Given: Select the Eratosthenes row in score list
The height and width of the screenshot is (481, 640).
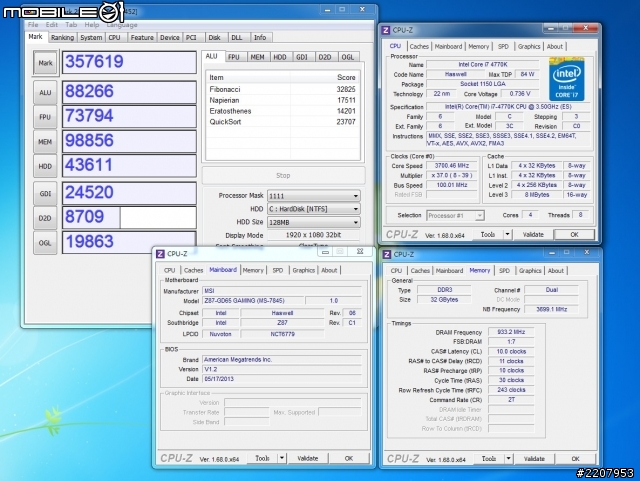Looking at the screenshot, I should [282, 111].
